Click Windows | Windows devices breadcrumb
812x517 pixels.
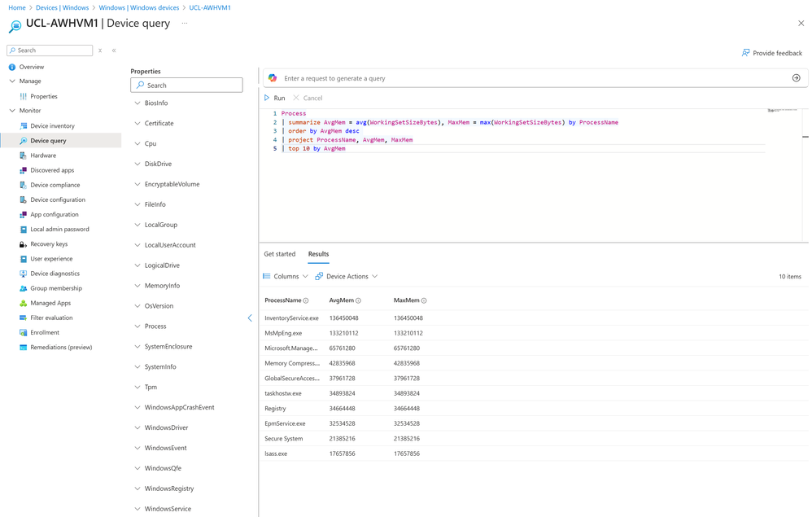coord(139,8)
